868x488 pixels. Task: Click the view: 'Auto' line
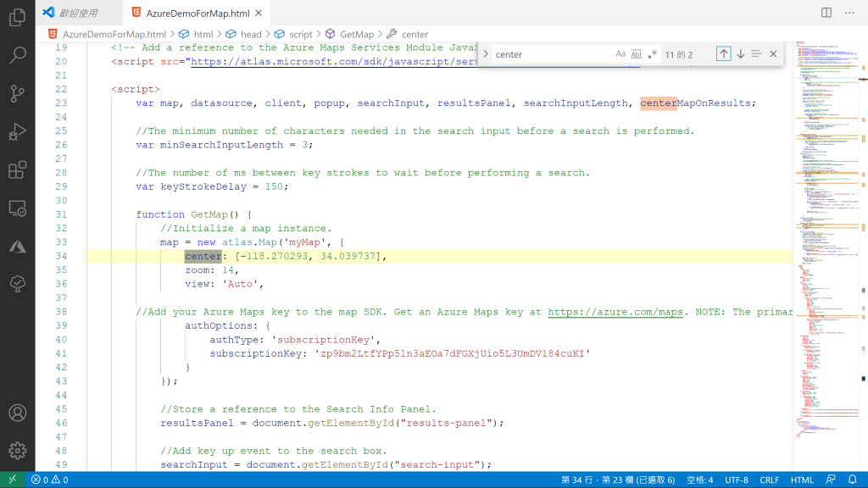[x=224, y=284]
